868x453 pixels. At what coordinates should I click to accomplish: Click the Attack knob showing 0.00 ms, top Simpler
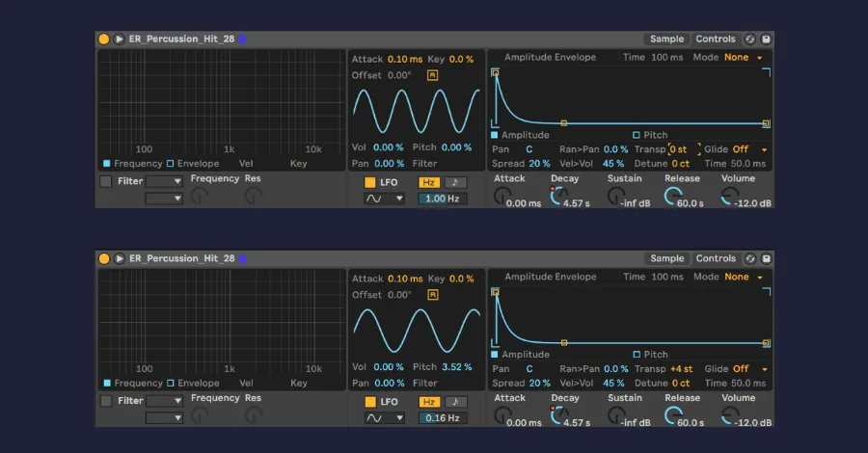(502, 196)
